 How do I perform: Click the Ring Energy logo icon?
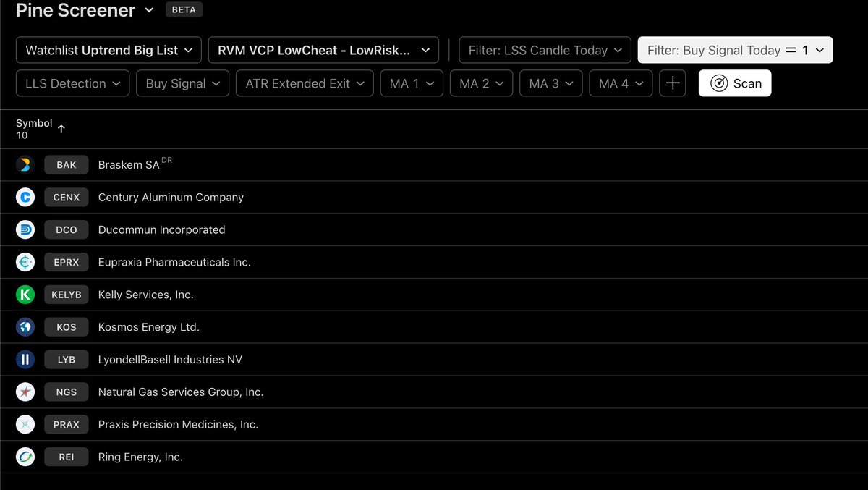coord(25,457)
